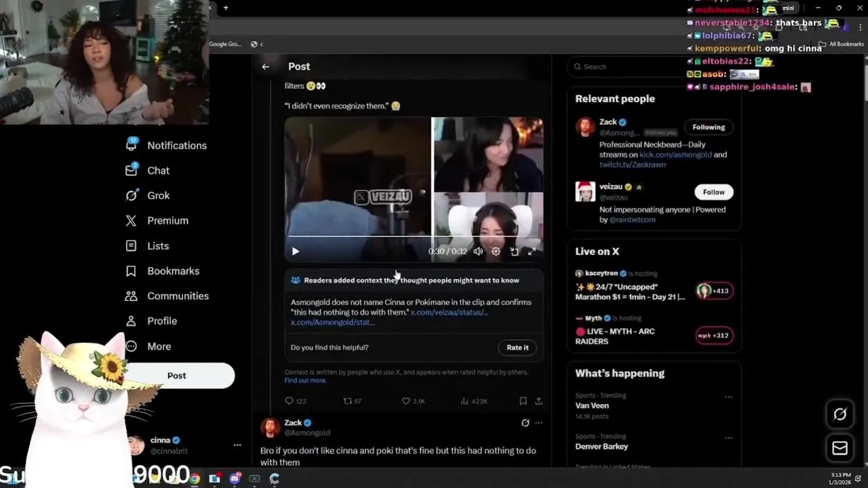Click the Communities people icon

click(132, 296)
